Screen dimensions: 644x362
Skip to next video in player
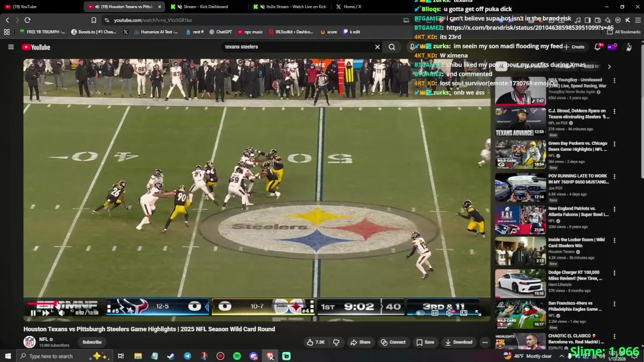pos(46,313)
